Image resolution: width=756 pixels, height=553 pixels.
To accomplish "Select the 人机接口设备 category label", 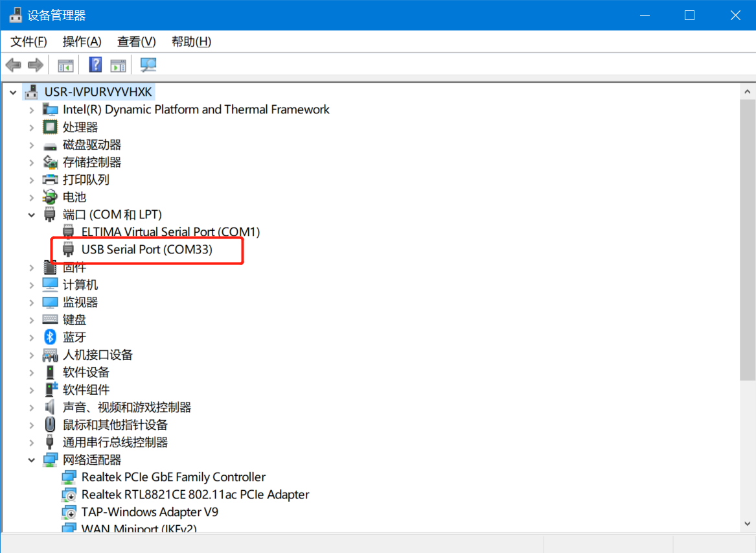I will point(97,355).
